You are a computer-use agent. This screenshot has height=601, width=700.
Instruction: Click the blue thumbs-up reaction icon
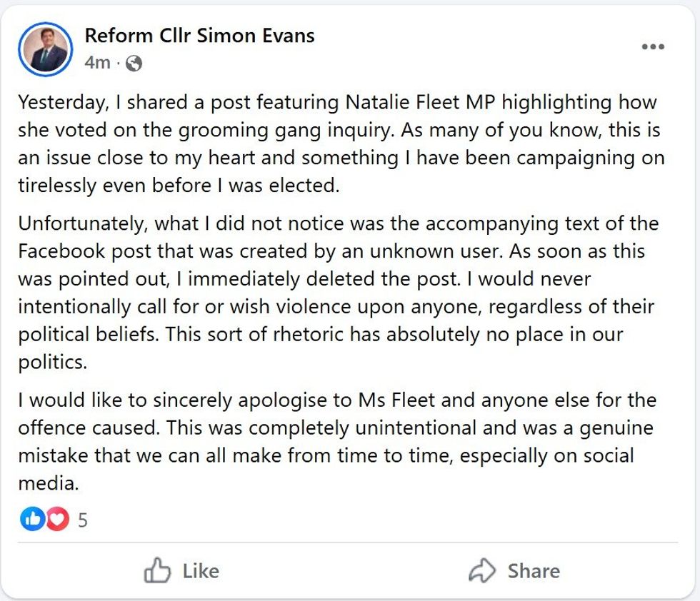[x=32, y=519]
